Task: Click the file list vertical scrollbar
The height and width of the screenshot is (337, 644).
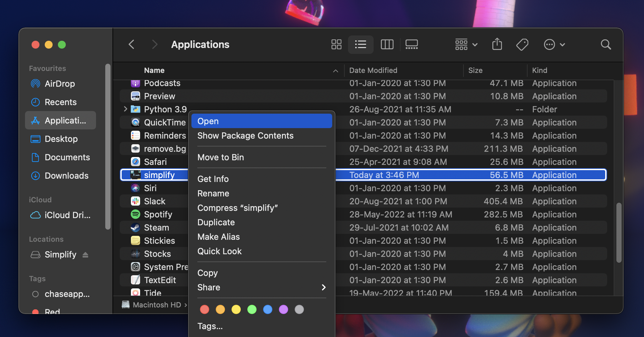Action: click(619, 233)
